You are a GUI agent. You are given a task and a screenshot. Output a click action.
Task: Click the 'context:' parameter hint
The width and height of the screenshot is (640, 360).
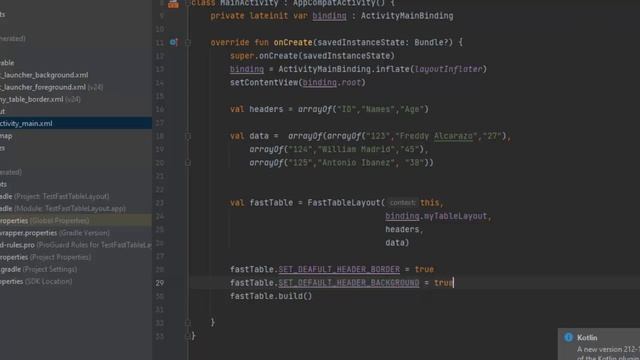tap(402, 203)
